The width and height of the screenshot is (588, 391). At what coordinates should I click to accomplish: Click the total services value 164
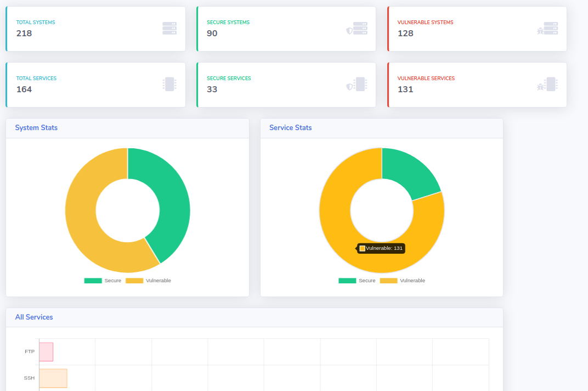24,90
